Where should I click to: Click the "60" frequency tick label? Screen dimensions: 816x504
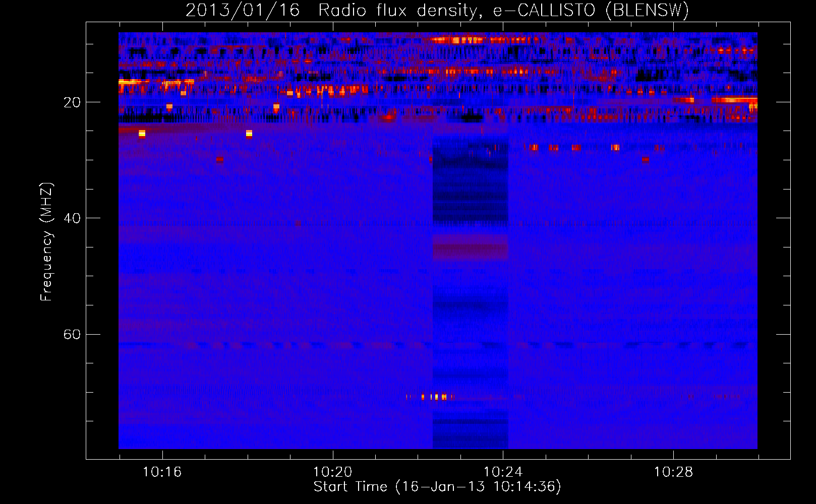(x=72, y=335)
